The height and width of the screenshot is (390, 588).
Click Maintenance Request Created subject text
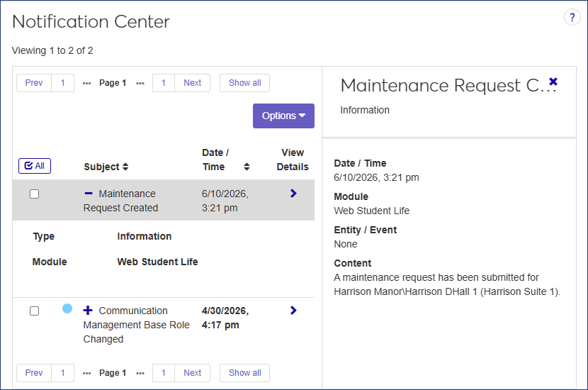120,201
